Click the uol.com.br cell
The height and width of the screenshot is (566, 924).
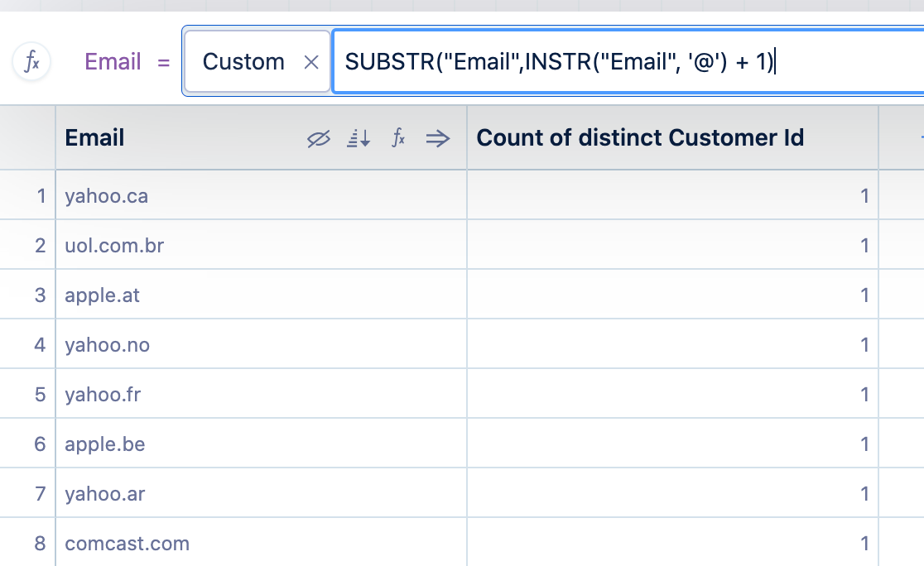[261, 245]
